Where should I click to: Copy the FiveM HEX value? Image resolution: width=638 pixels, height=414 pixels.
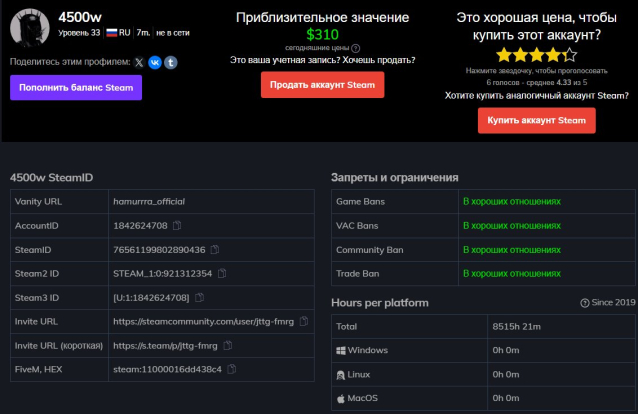pos(232,369)
